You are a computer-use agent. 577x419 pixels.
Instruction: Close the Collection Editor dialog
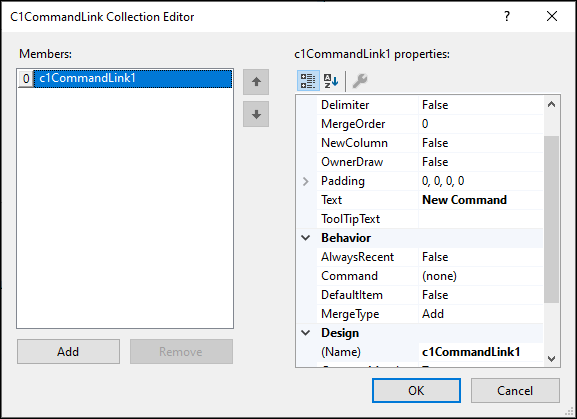click(552, 16)
